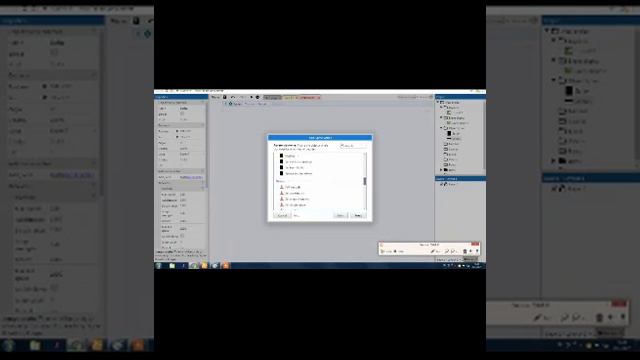Image resolution: width=640 pixels, height=360 pixels.
Task: Switch to the first gray editor tab
Action: pos(272,98)
